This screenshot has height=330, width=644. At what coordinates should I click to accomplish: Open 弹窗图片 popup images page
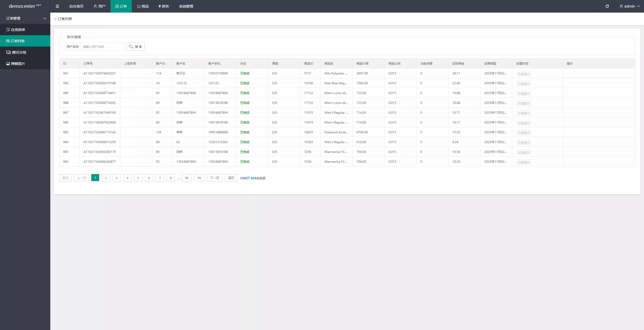click(18, 64)
